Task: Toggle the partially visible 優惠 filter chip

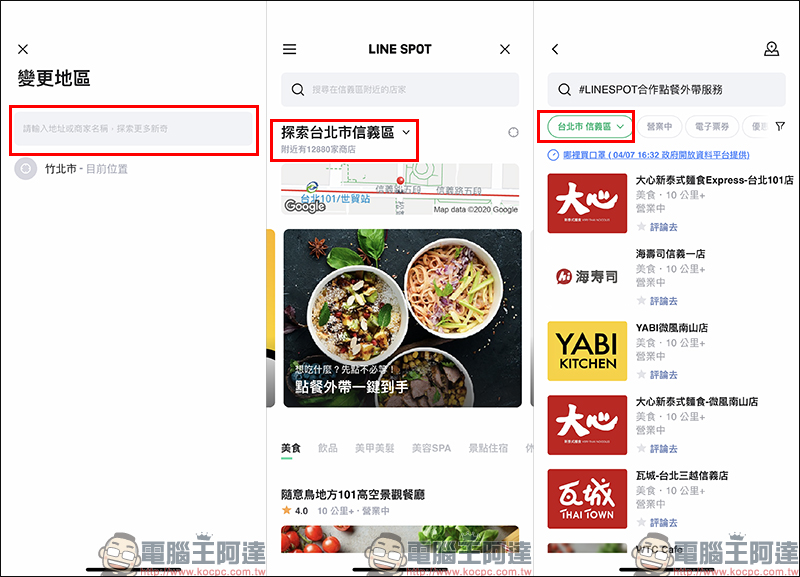Action: coord(757,127)
